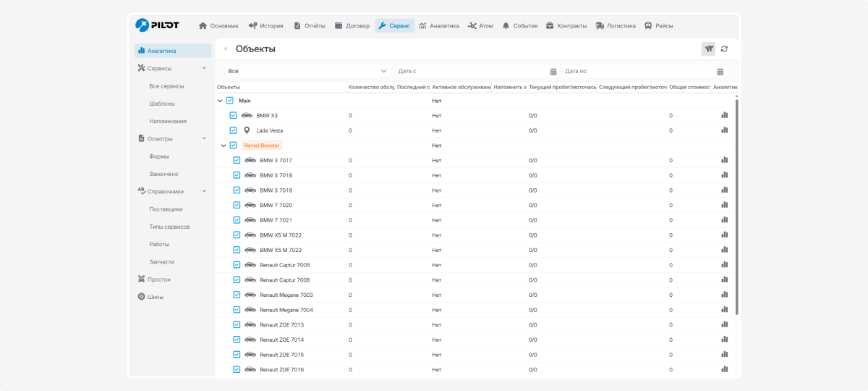Open the События tab
The width and height of the screenshot is (868, 391).
(x=519, y=25)
